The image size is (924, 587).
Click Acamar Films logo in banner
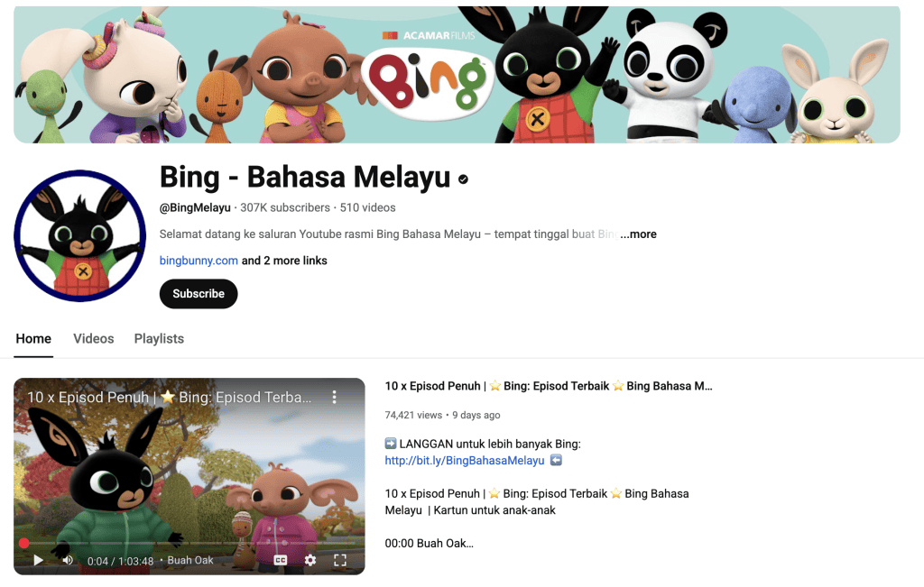pos(429,36)
